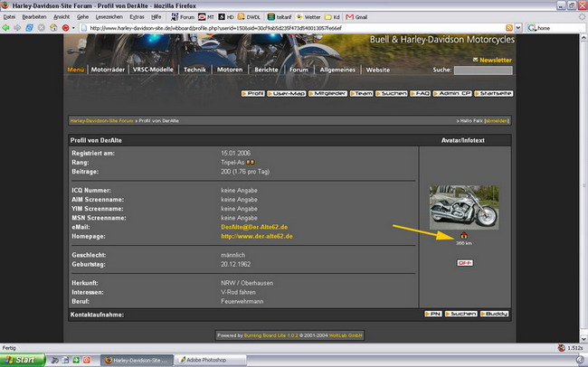Send a private message via PN button
588x367 pixels.
433,314
